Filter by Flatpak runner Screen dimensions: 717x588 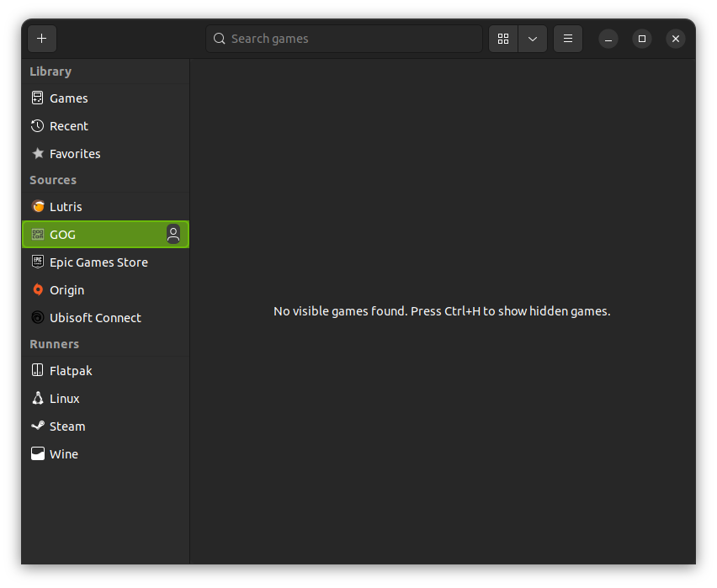[106, 371]
